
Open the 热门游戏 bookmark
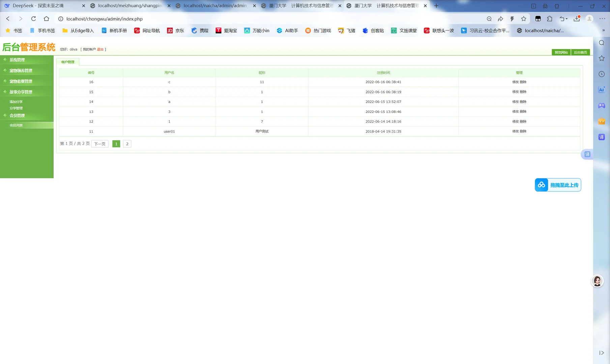[318, 30]
